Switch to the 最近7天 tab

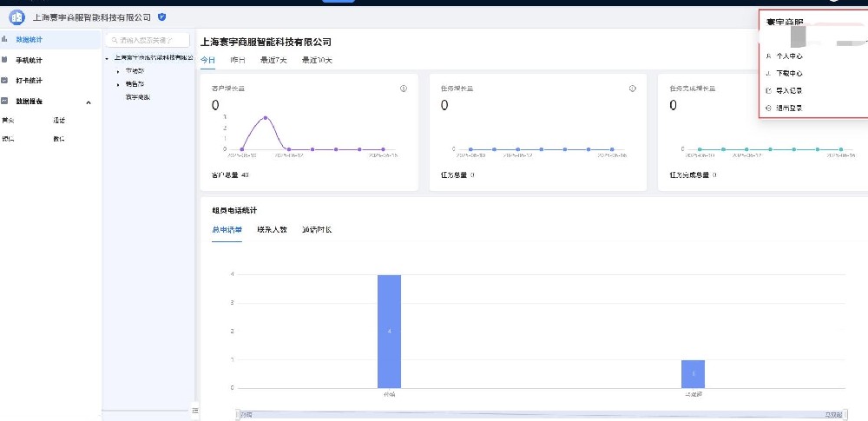pyautogui.click(x=273, y=60)
